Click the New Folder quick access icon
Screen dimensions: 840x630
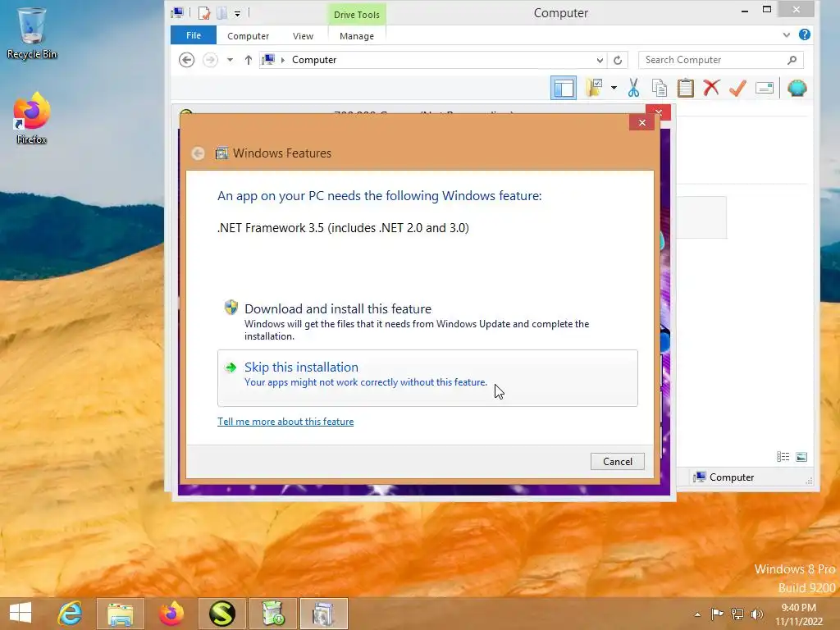pos(221,13)
